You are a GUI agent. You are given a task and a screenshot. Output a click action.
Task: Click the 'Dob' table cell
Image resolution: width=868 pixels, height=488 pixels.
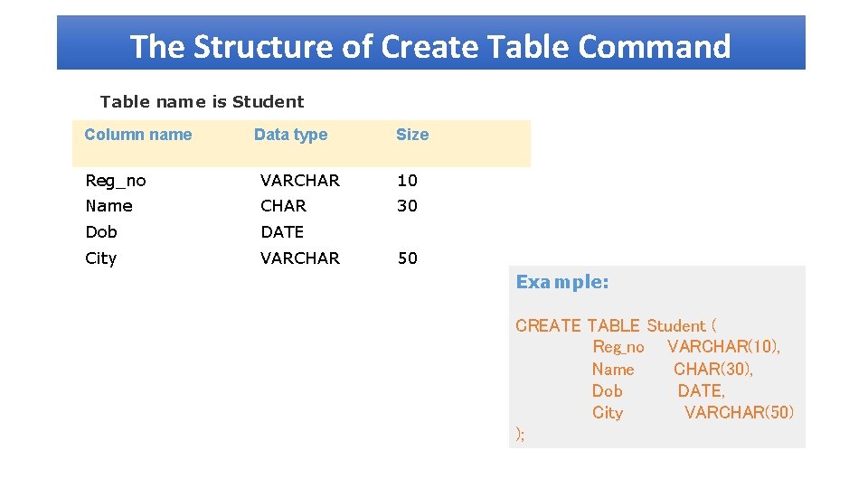[101, 232]
